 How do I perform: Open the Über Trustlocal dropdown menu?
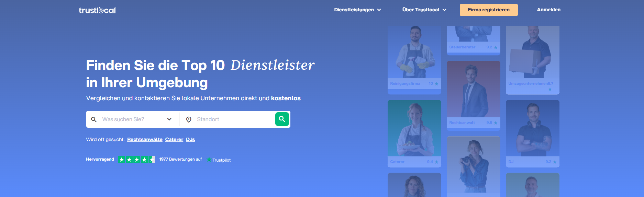point(424,10)
